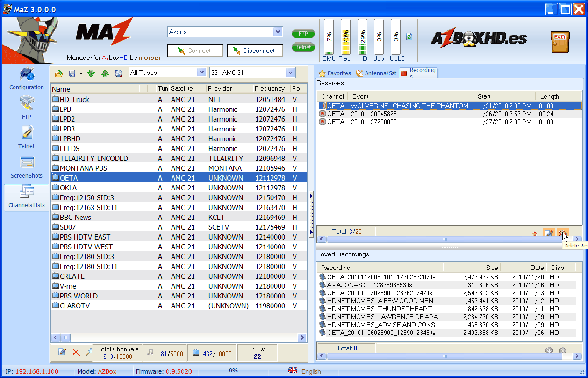Select the LPBHD channel row
This screenshot has height=378, width=588.
[179, 138]
